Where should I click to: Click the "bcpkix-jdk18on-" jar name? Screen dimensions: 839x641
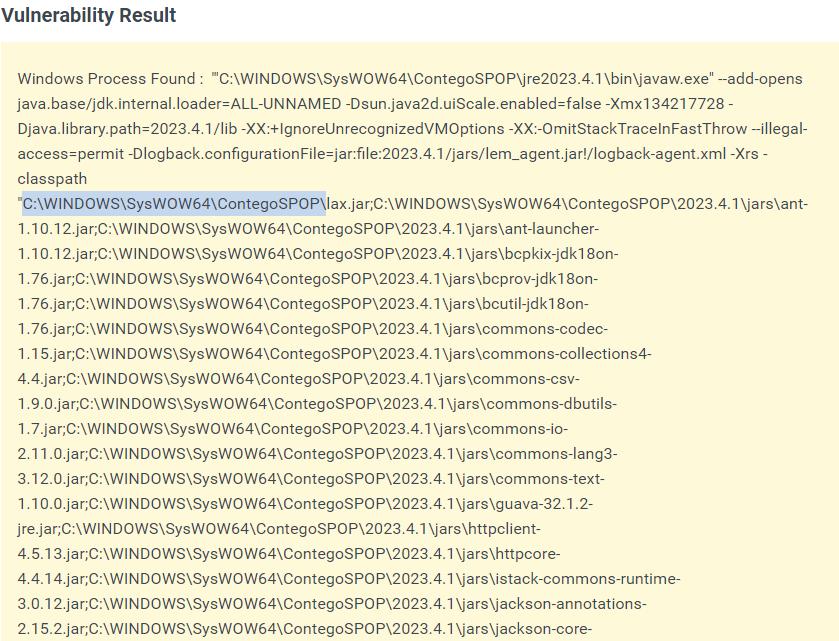(562, 254)
